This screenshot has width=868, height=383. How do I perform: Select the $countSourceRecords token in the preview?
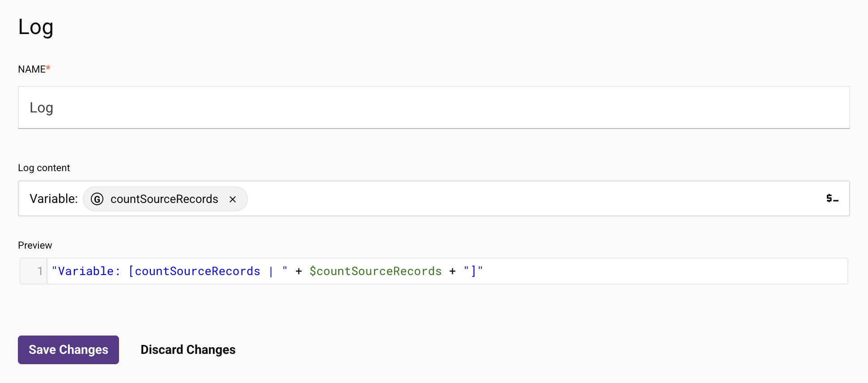pyautogui.click(x=376, y=271)
